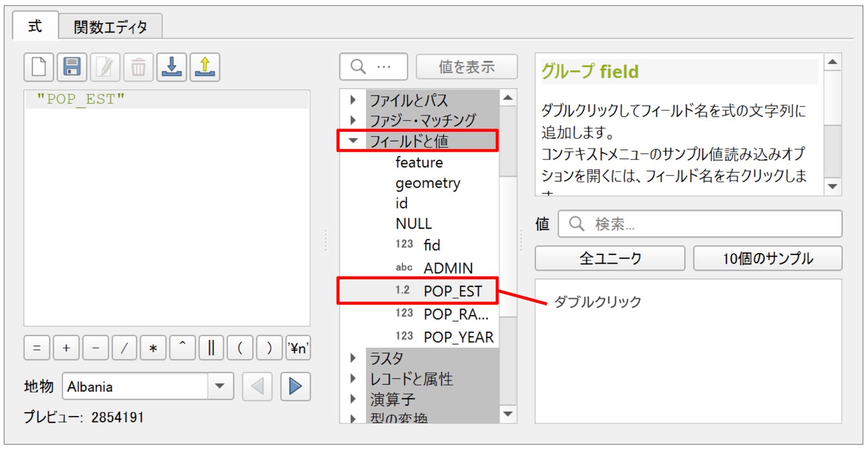Expand the ファジー・マッチング group
Viewport: 868px width, 449px height.
(x=353, y=120)
